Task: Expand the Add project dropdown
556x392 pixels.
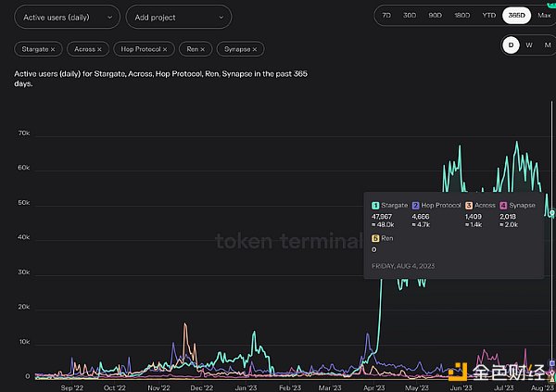Action: click(178, 17)
